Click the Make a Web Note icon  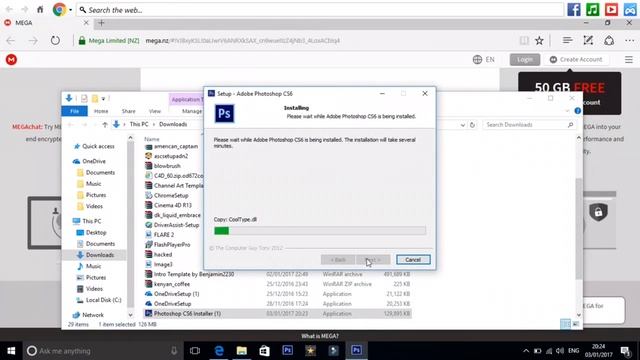(x=588, y=40)
